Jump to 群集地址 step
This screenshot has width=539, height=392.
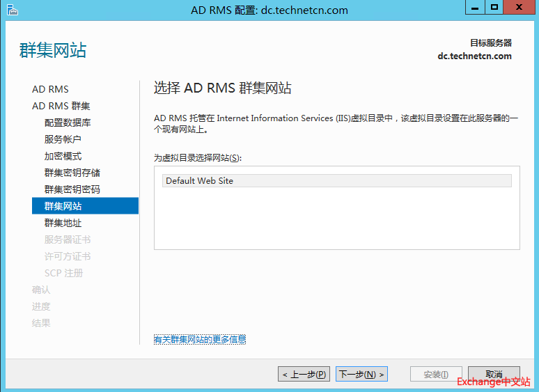pyautogui.click(x=63, y=223)
